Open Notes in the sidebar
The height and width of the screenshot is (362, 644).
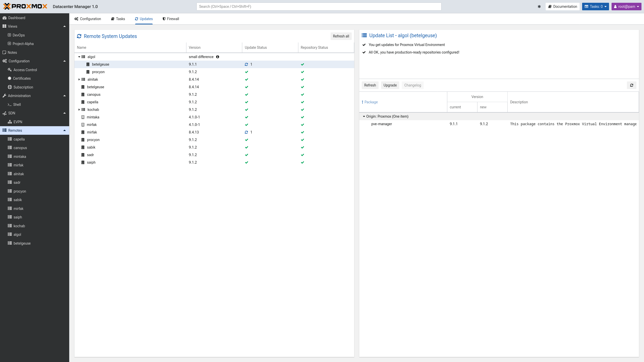(12, 53)
